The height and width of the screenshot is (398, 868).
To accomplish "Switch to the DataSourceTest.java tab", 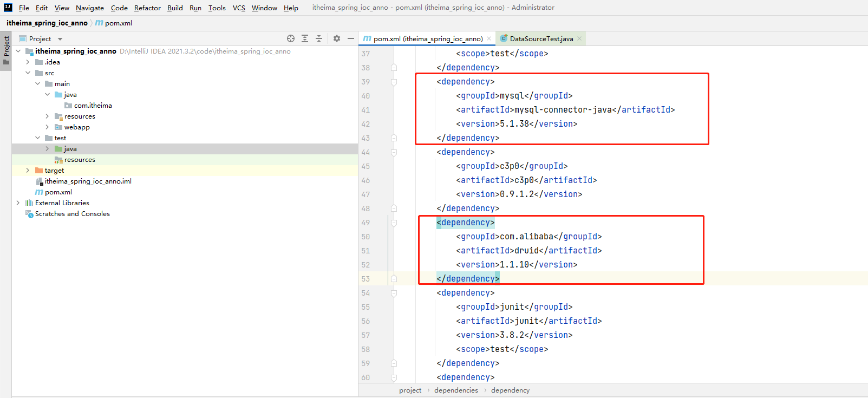I will click(x=541, y=38).
